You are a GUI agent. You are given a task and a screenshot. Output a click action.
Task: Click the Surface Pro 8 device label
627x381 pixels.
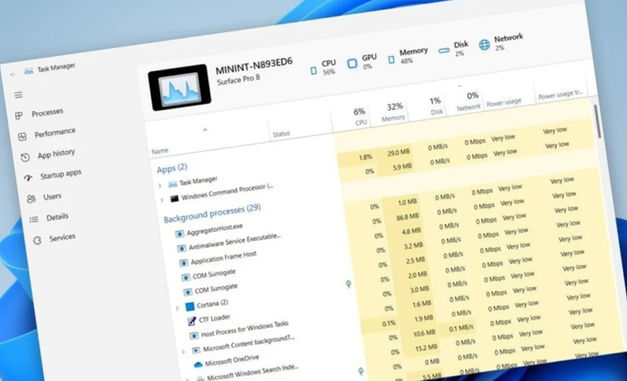[x=238, y=79]
